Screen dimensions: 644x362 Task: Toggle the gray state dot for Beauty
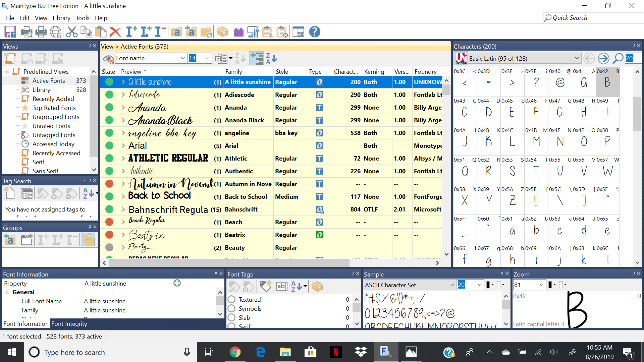coord(109,247)
